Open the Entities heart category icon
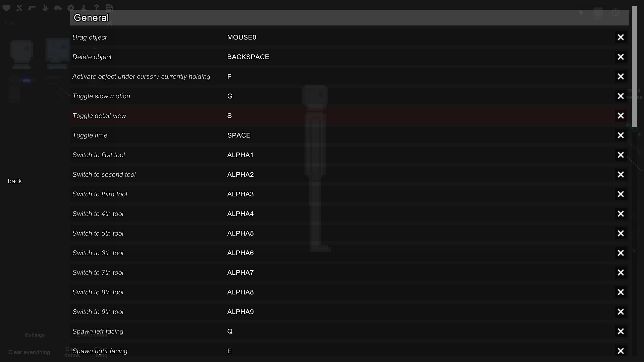Image resolution: width=644 pixels, height=362 pixels. (x=6, y=8)
